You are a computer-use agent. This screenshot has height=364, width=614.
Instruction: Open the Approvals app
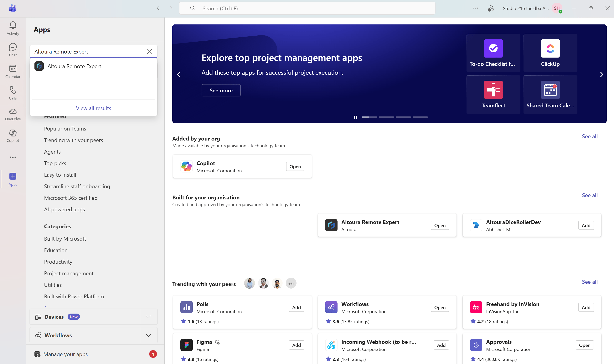click(585, 345)
